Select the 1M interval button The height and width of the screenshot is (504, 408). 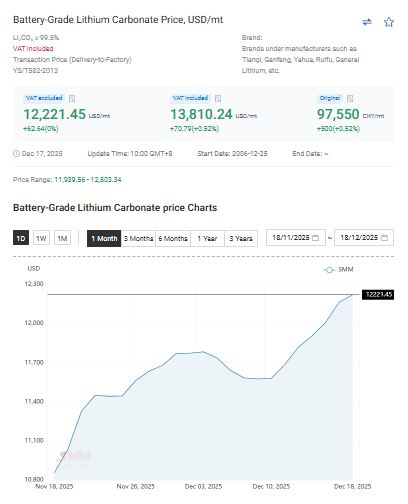[62, 238]
